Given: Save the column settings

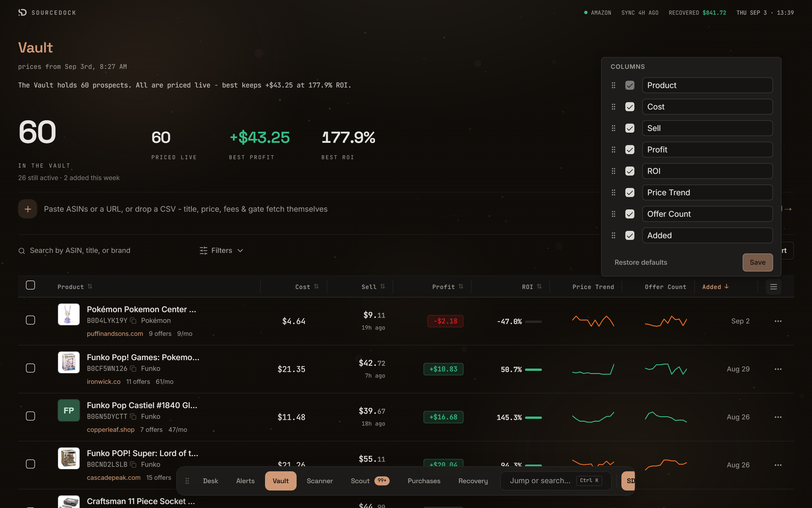Looking at the screenshot, I should click(757, 262).
